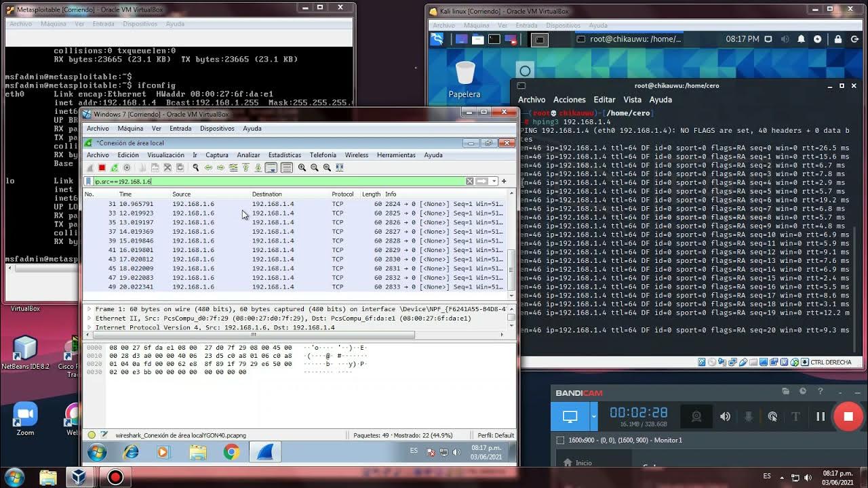Sort packets by Source column header
The image size is (868, 488).
pyautogui.click(x=182, y=194)
